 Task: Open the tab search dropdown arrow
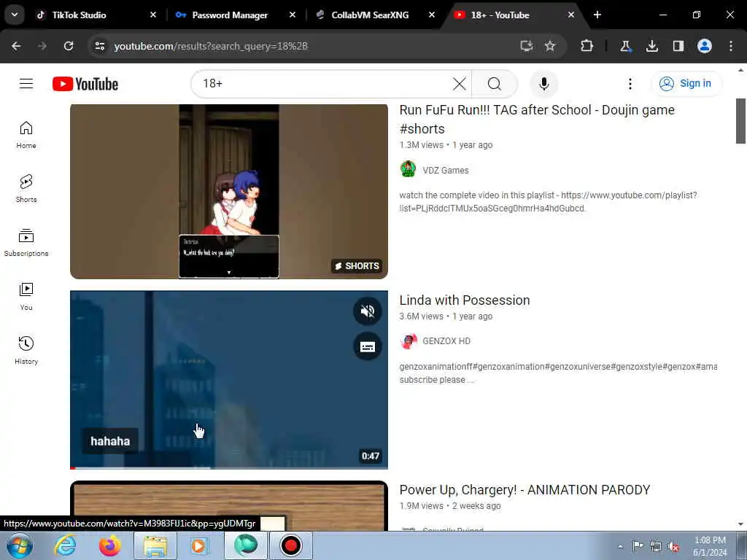click(15, 15)
